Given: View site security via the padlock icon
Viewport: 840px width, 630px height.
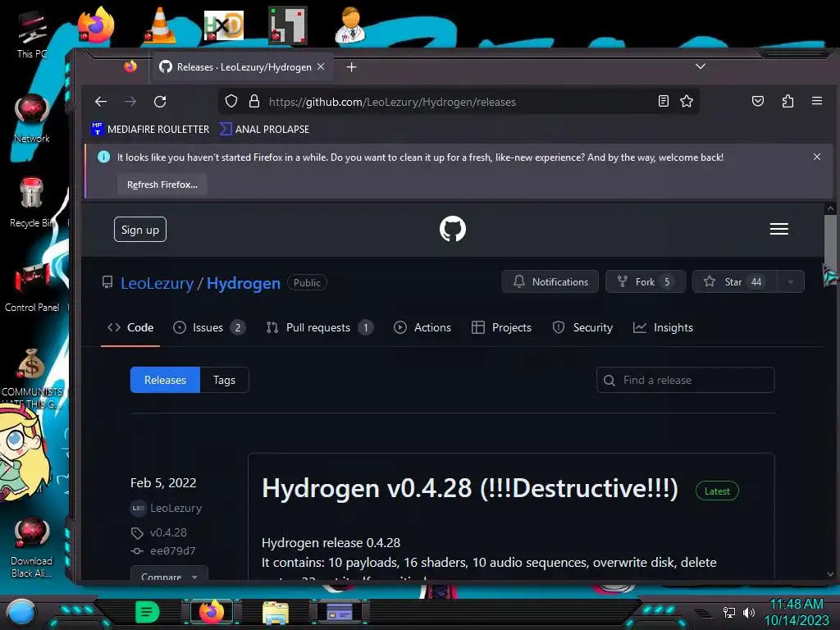Looking at the screenshot, I should point(254,101).
